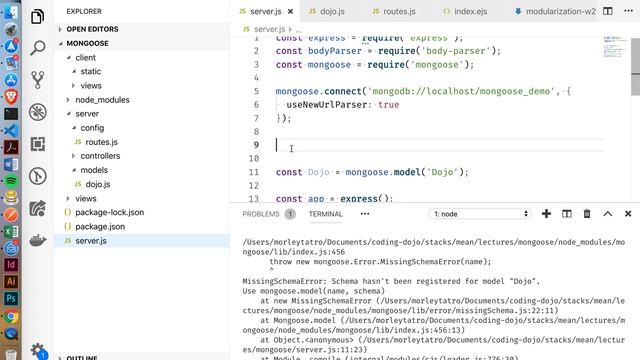Open Photoshop from the macOS dock
Image resolution: width=640 pixels, height=360 pixels.
click(11, 299)
